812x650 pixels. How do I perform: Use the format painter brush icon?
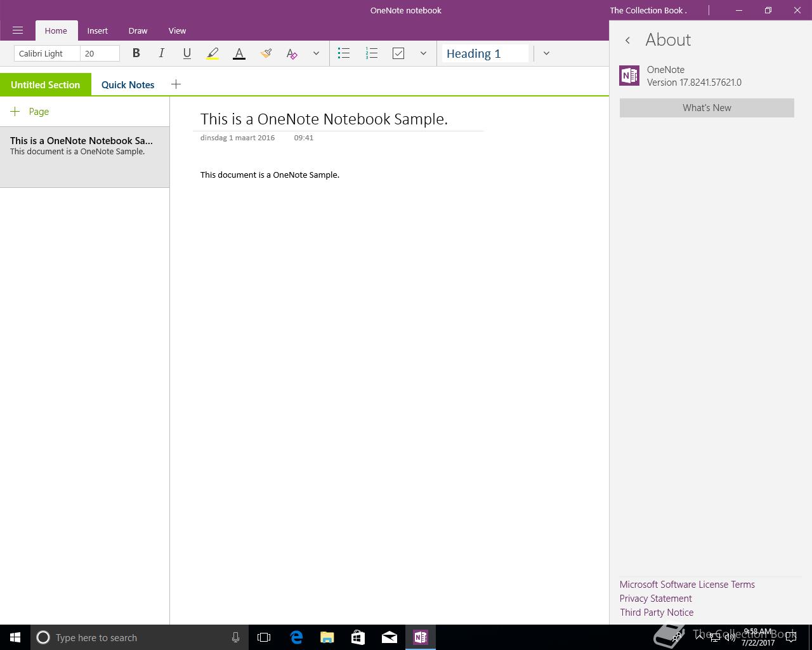coord(266,54)
